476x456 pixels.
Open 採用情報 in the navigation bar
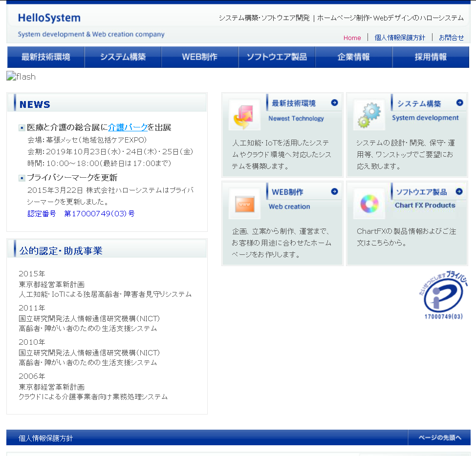coord(431,57)
